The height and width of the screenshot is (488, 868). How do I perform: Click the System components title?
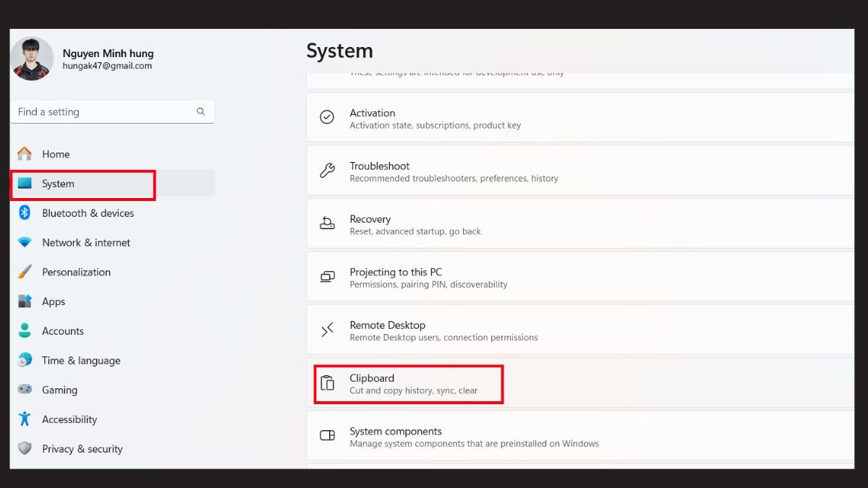(x=396, y=431)
